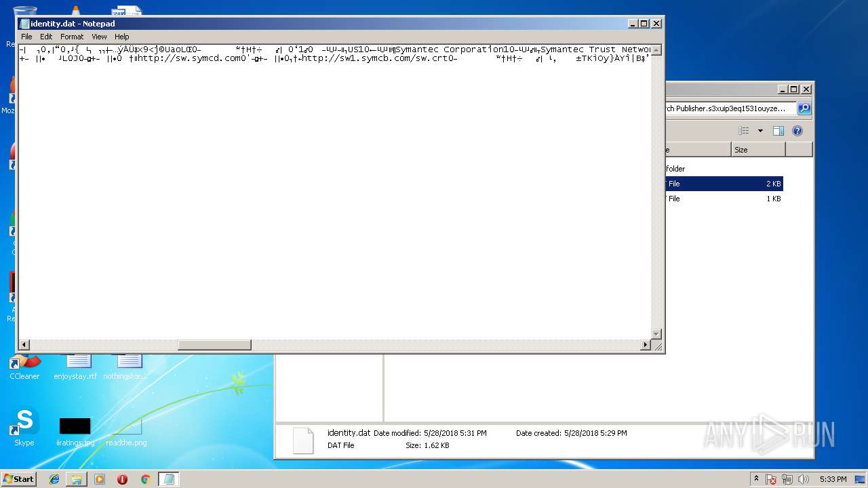
Task: Click the Show desktop tray button
Action: point(860,479)
